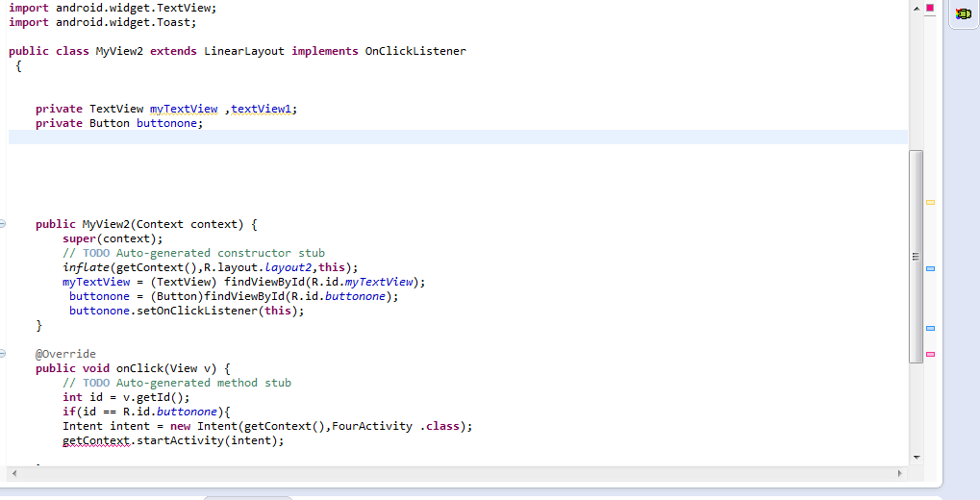The width and height of the screenshot is (980, 500).
Task: Click the underlined "textView1" field name
Action: pyautogui.click(x=262, y=109)
